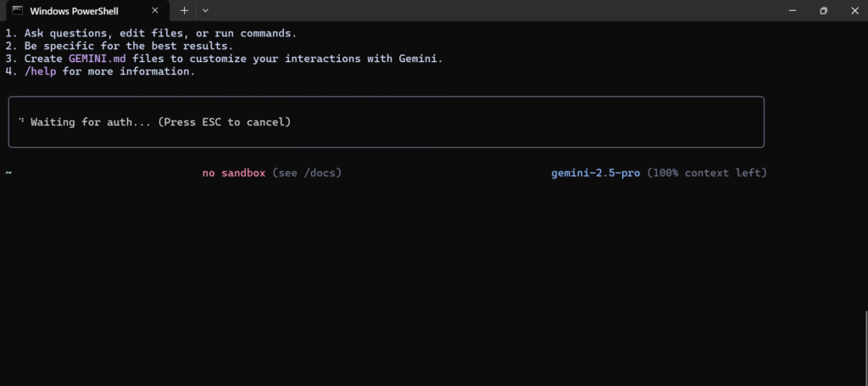Click the /help command text
This screenshot has width=868, height=386.
click(x=41, y=71)
